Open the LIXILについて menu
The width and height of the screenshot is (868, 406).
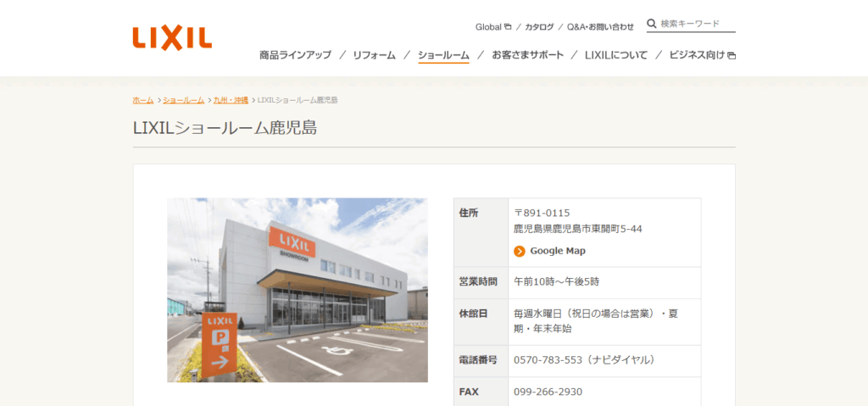pyautogui.click(x=616, y=55)
